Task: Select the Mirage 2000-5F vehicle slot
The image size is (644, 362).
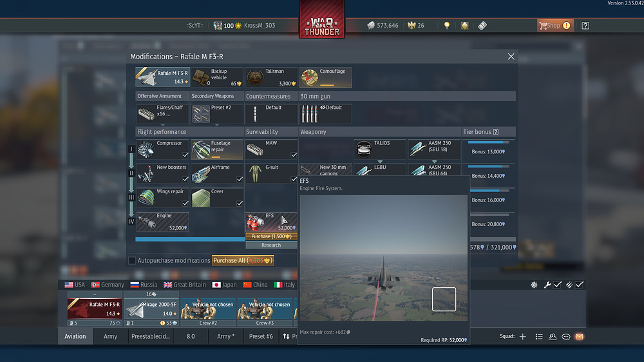Action: [x=151, y=309]
